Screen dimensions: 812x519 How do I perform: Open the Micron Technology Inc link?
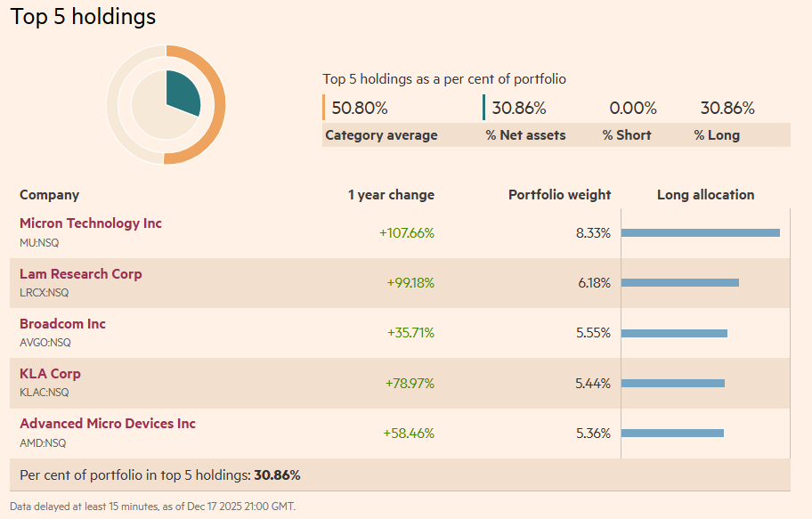point(91,223)
